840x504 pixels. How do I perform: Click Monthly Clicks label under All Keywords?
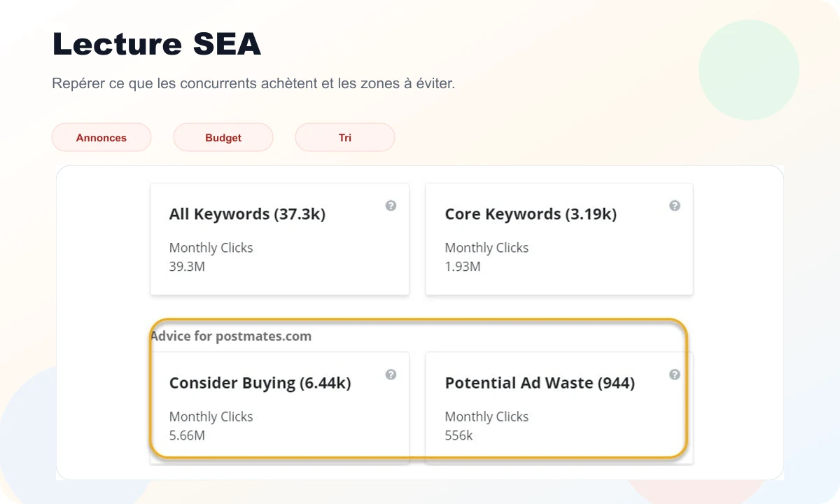(x=211, y=248)
